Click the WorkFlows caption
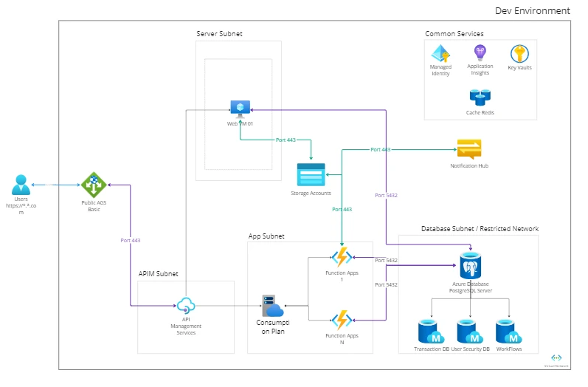This screenshot has width=588, height=387. click(509, 349)
